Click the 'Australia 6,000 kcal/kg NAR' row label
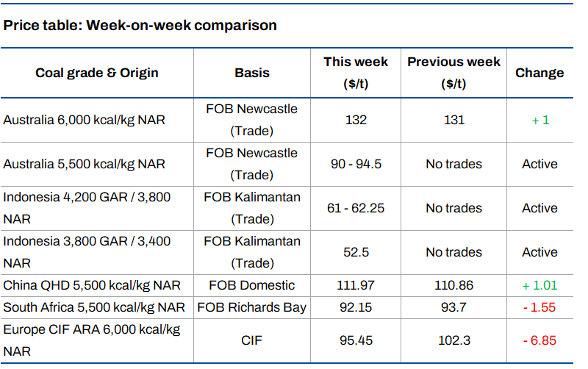The height and width of the screenshot is (369, 588). [x=85, y=120]
